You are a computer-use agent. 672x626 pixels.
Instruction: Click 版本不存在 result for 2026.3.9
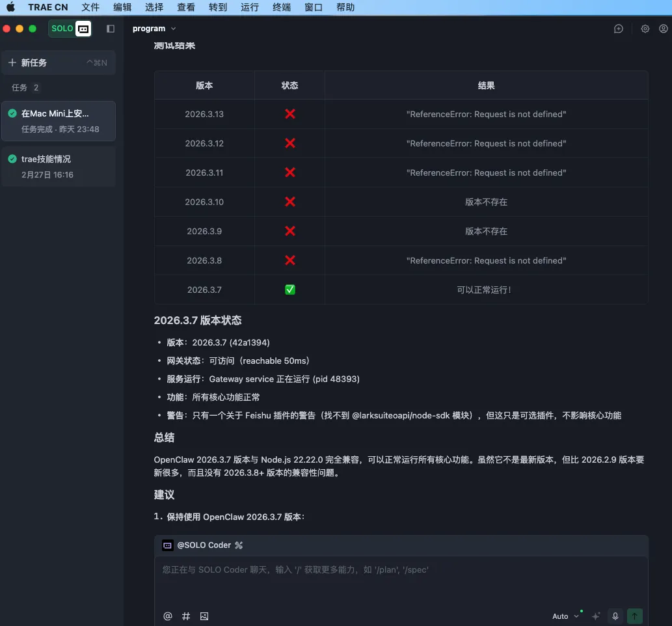click(486, 231)
